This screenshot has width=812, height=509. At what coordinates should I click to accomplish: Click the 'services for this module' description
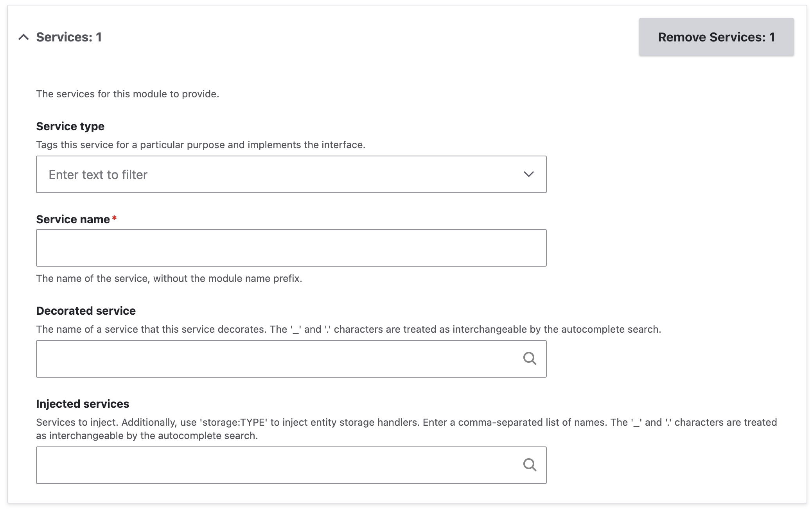pyautogui.click(x=128, y=94)
